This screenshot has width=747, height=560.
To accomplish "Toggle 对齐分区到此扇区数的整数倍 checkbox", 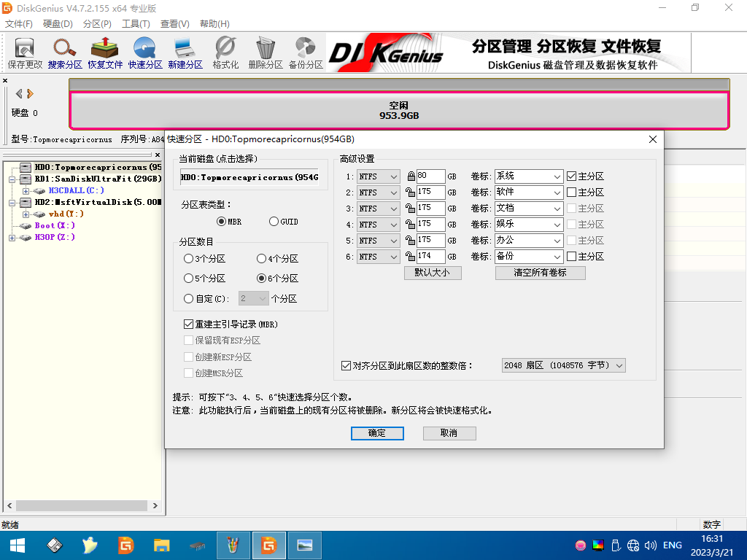I will coord(347,366).
